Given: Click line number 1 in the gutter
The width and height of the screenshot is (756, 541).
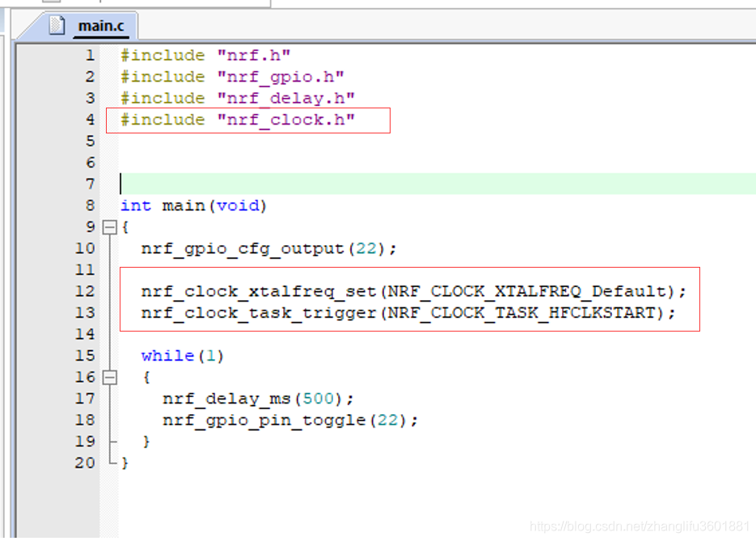Looking at the screenshot, I should coord(91,55).
